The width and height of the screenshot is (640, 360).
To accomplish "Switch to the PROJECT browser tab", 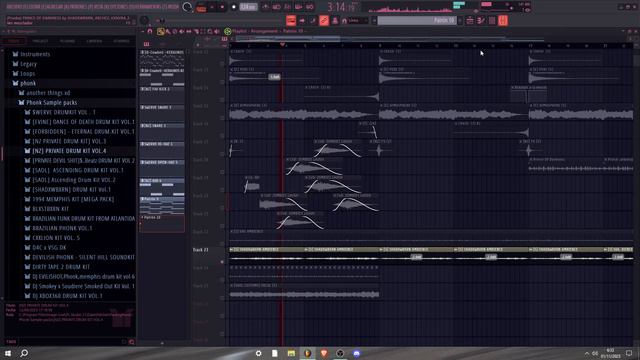I will pos(40,41).
